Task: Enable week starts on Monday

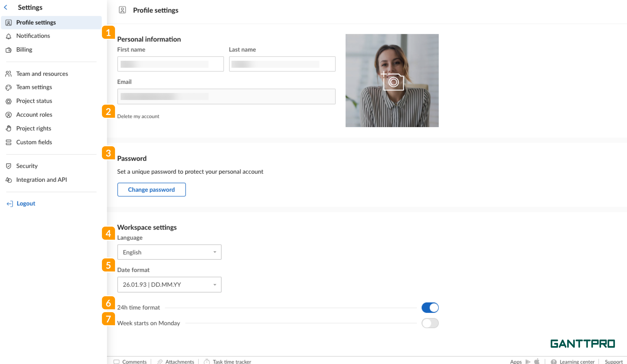Action: (430, 323)
